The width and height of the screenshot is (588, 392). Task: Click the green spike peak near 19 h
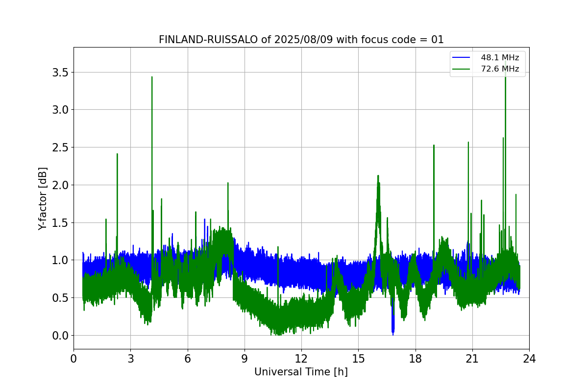[x=434, y=146]
